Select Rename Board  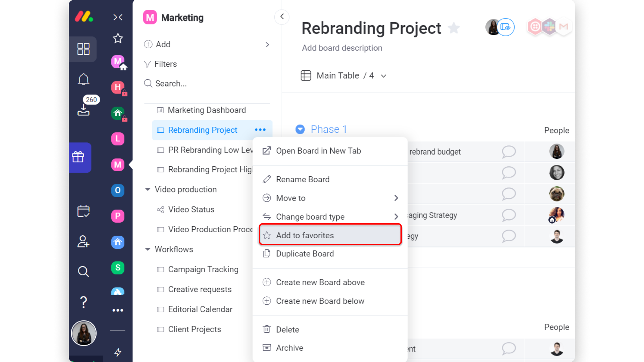pos(330,180)
